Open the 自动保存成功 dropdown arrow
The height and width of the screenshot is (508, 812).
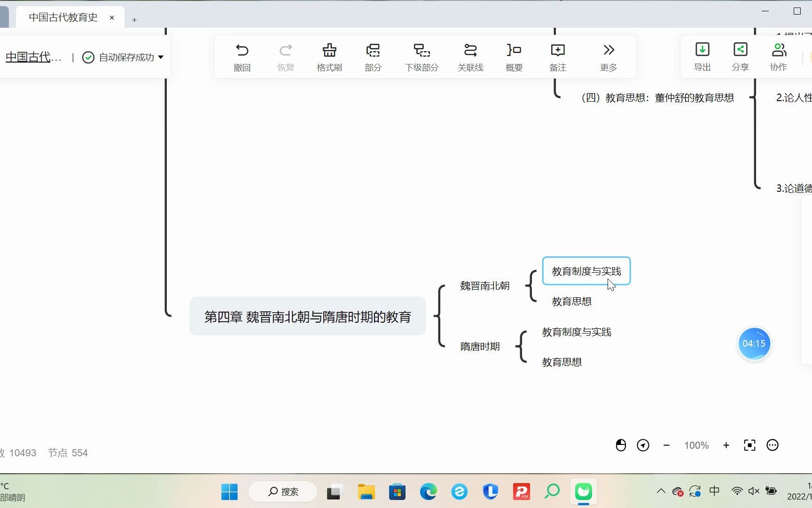click(161, 57)
